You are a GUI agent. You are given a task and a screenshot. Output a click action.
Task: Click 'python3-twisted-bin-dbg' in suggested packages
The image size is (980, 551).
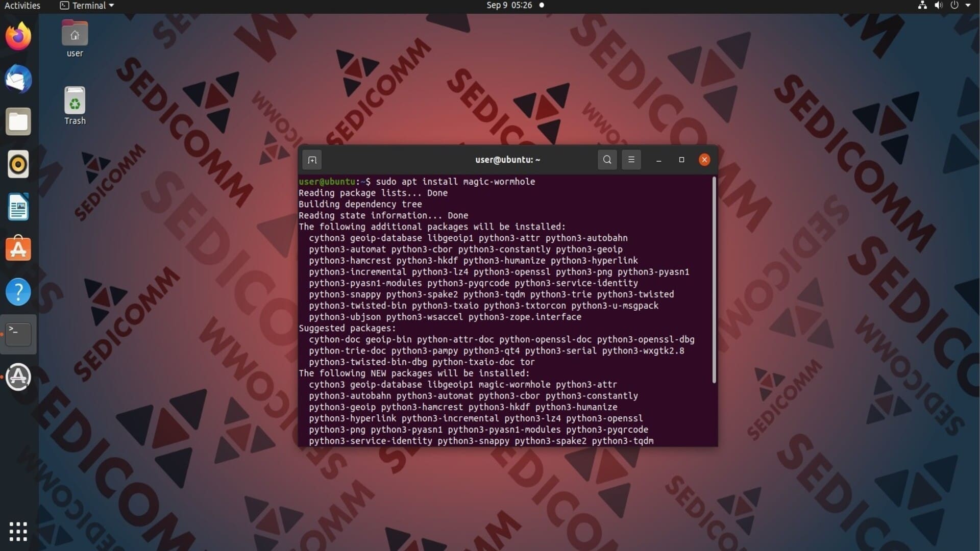pyautogui.click(x=368, y=362)
